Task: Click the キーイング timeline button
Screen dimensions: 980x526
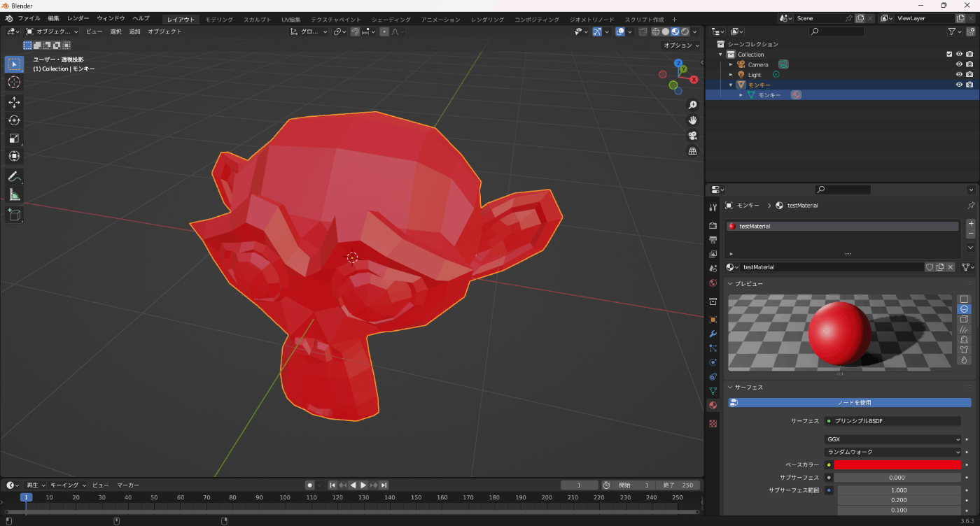Action: 68,485
